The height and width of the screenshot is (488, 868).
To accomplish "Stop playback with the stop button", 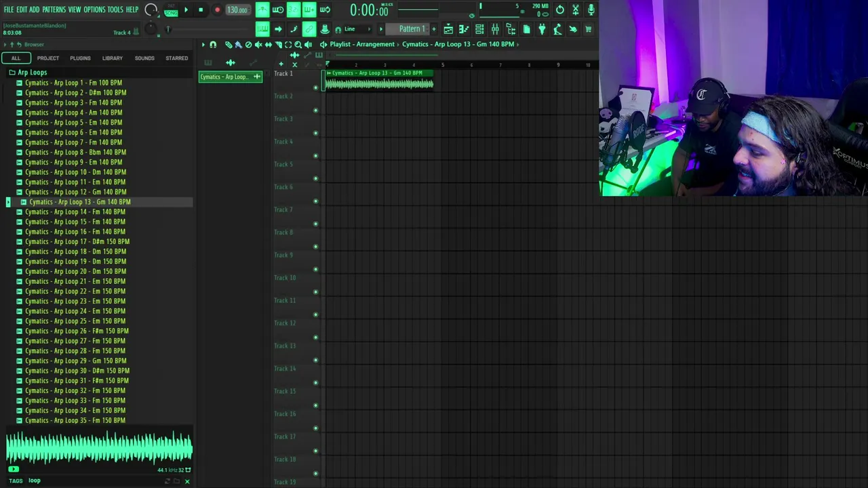I will tap(201, 9).
